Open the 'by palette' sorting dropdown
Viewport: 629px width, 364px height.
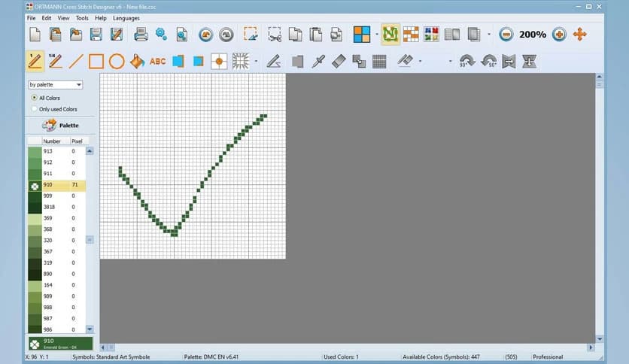[x=56, y=84]
